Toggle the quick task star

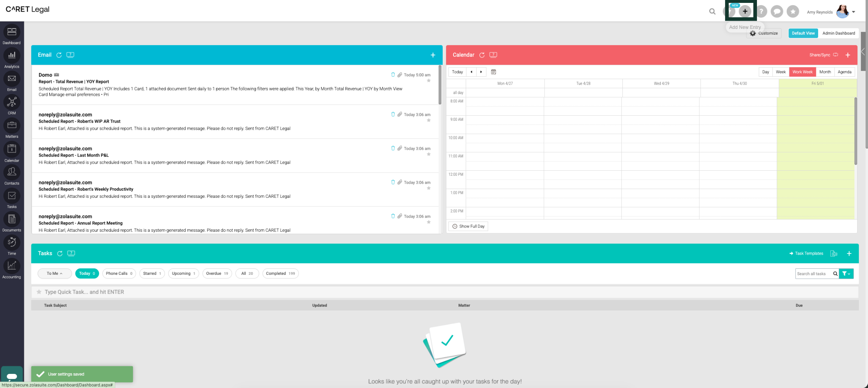(39, 292)
